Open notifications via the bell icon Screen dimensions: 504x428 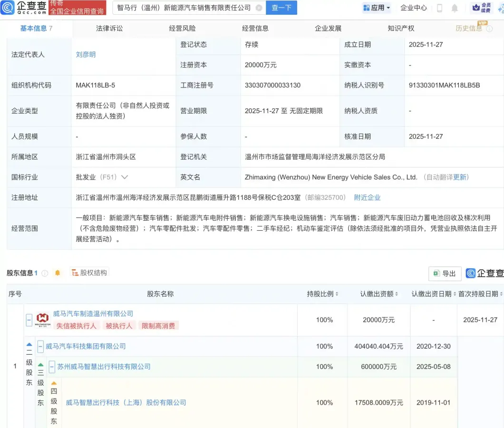pos(455,8)
